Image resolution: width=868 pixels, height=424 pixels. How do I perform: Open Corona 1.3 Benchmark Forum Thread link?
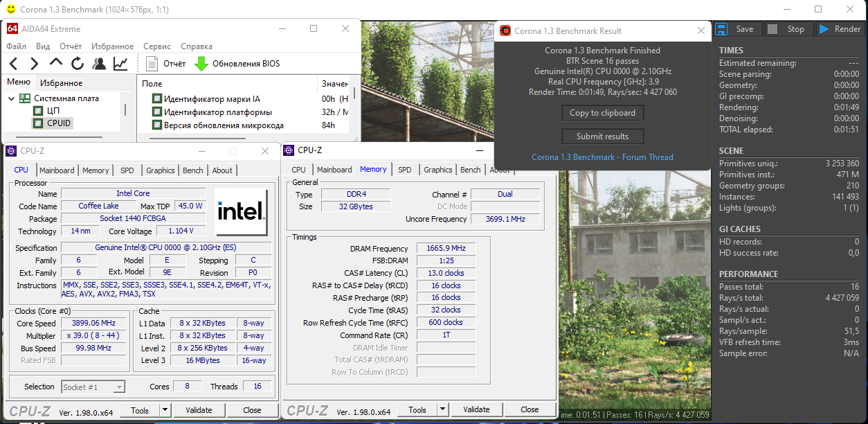pos(602,157)
